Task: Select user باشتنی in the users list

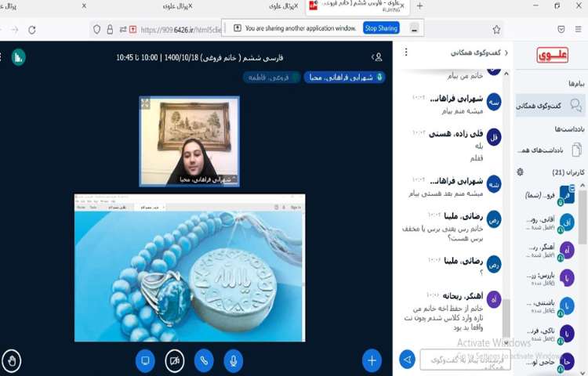Action: pyautogui.click(x=550, y=306)
